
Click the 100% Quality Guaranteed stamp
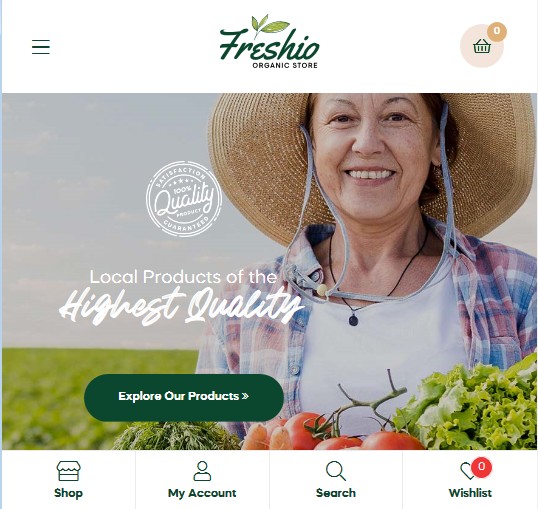point(184,199)
